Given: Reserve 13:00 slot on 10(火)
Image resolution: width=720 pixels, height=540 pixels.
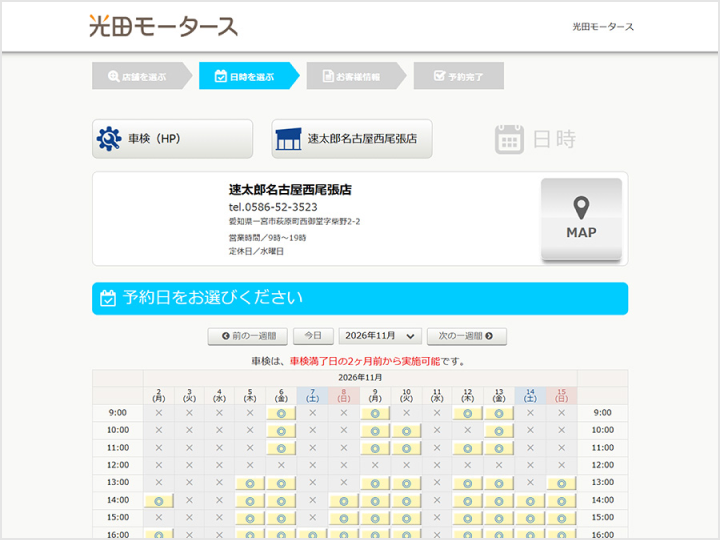Looking at the screenshot, I should [x=406, y=483].
